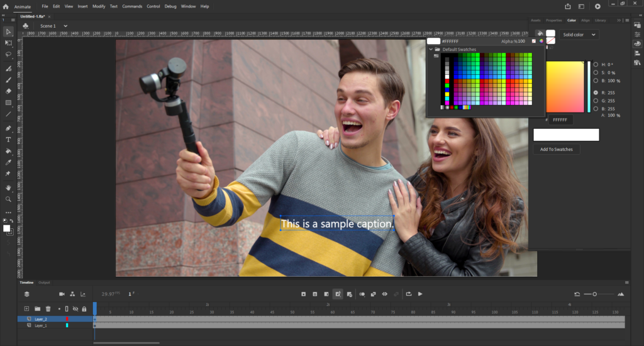Image resolution: width=644 pixels, height=346 pixels.
Task: Select the G green radio button
Action: click(x=595, y=101)
